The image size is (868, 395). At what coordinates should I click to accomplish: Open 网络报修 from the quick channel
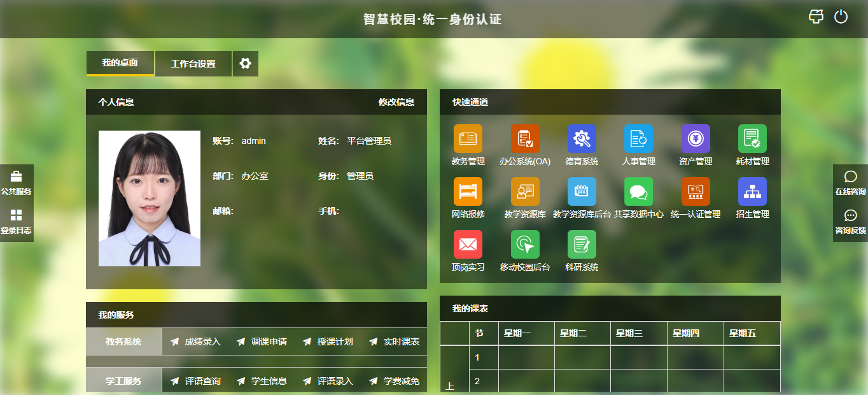[468, 191]
